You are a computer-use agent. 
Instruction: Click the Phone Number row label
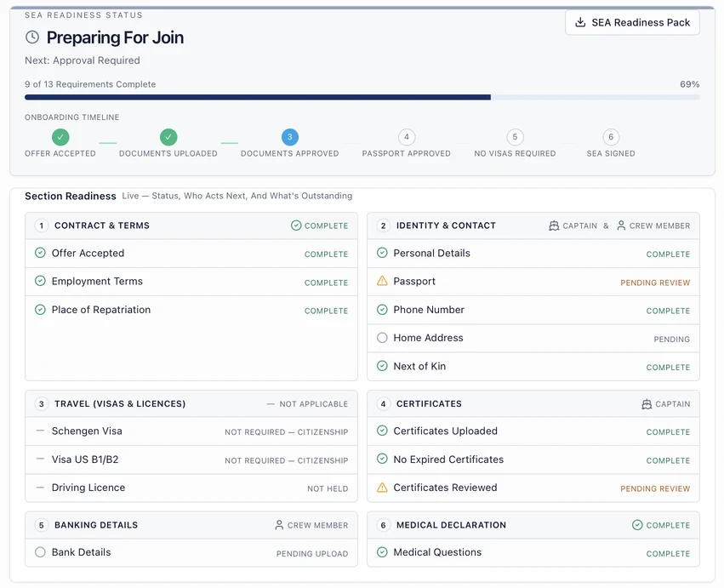click(x=429, y=310)
